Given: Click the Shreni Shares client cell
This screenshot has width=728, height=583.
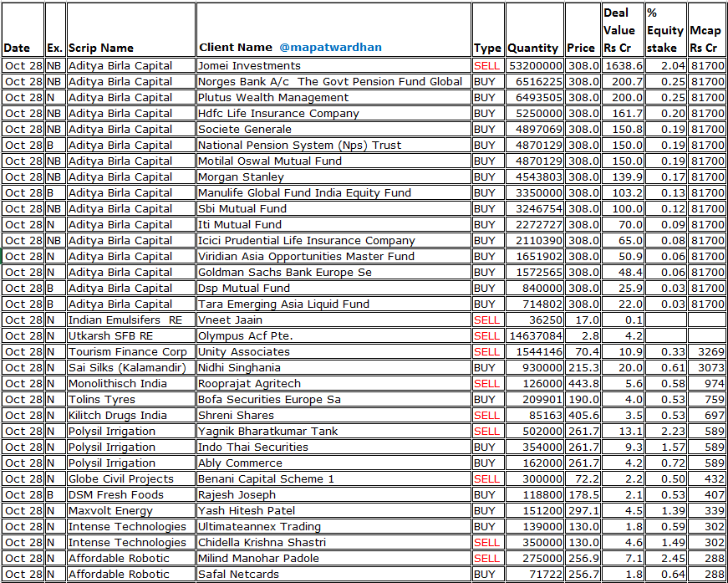Looking at the screenshot, I should point(333,416).
